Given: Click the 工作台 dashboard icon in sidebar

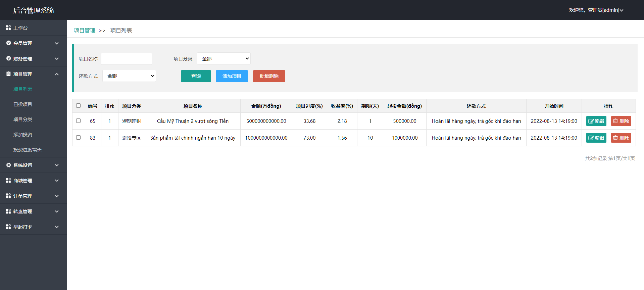Looking at the screenshot, I should coord(8,28).
